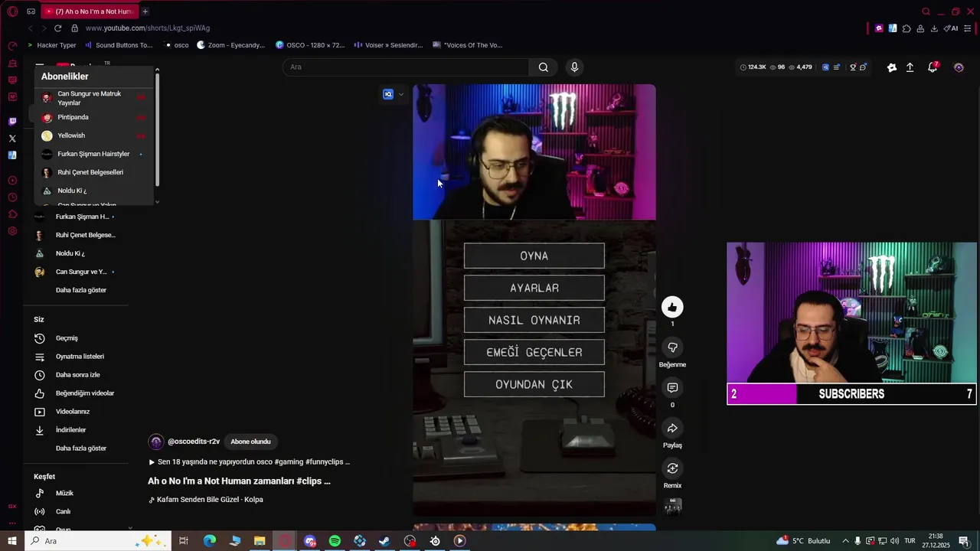Expand Daha fazla göster under subscriptions
This screenshot has height=551, width=980.
(81, 290)
